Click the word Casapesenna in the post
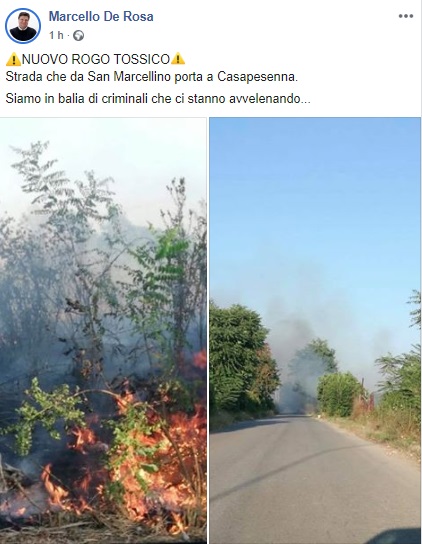422x544 pixels. click(x=258, y=77)
